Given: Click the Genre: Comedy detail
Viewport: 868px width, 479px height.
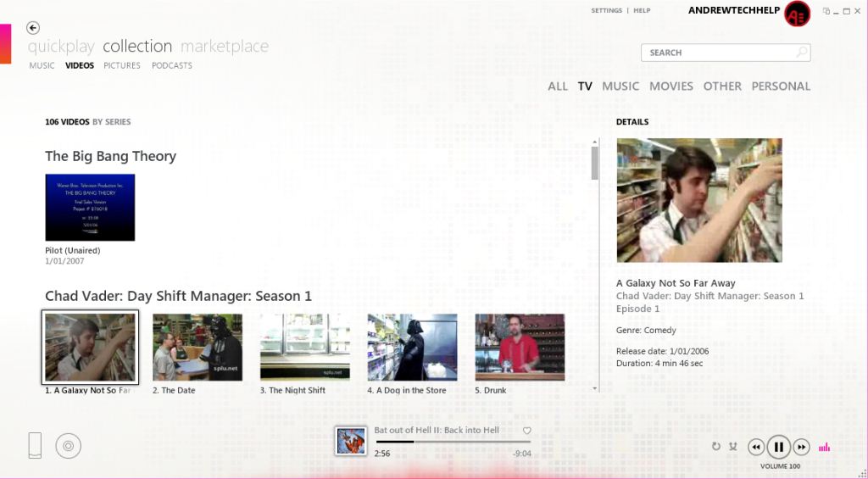Looking at the screenshot, I should click(646, 330).
